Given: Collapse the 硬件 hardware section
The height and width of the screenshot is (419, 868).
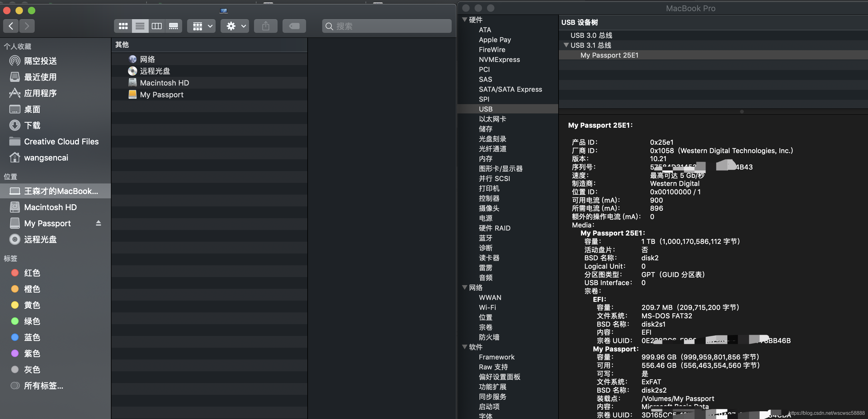Looking at the screenshot, I should point(465,20).
